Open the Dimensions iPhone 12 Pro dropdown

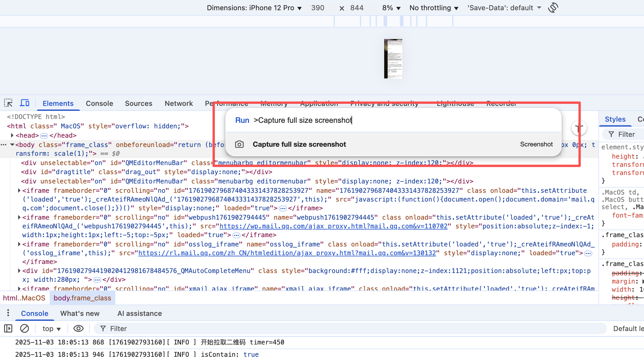[254, 8]
